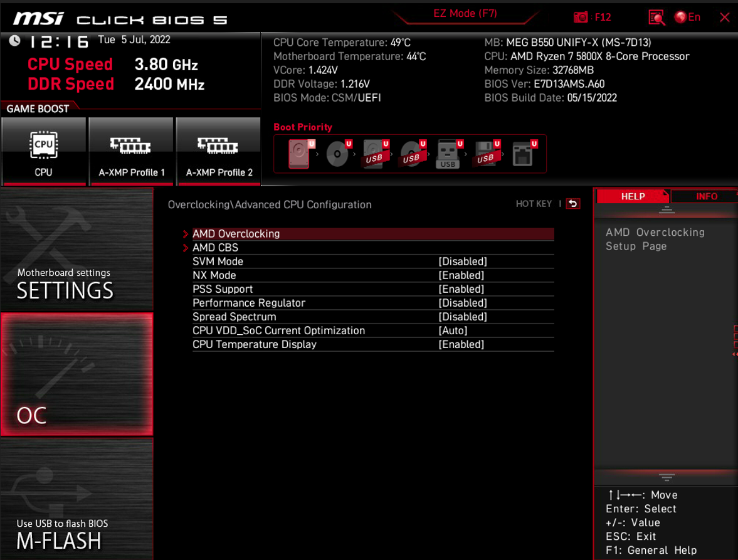Image resolution: width=738 pixels, height=560 pixels.
Task: Select the Performance Regulator row label
Action: click(x=249, y=303)
